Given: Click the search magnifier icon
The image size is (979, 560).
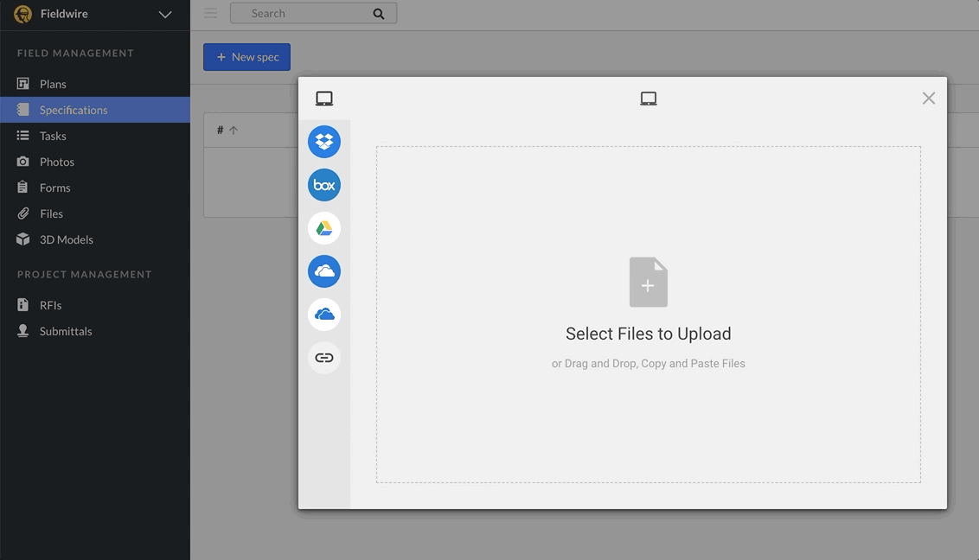Looking at the screenshot, I should (x=379, y=14).
